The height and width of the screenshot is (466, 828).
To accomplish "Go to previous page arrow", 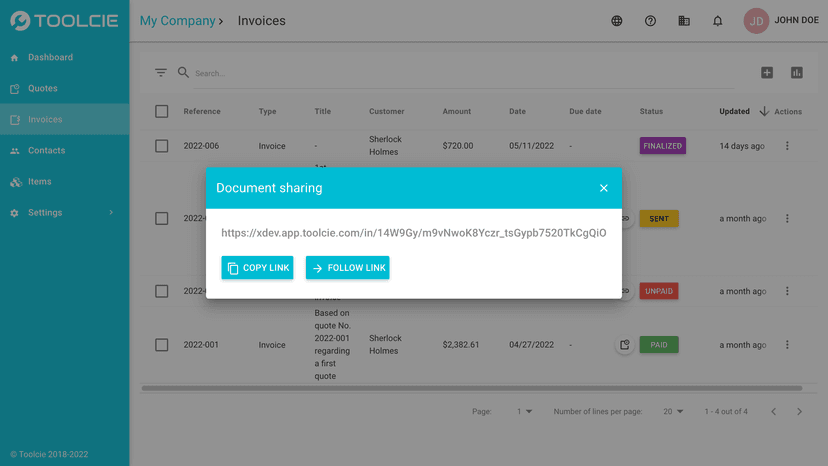I will pos(774,412).
